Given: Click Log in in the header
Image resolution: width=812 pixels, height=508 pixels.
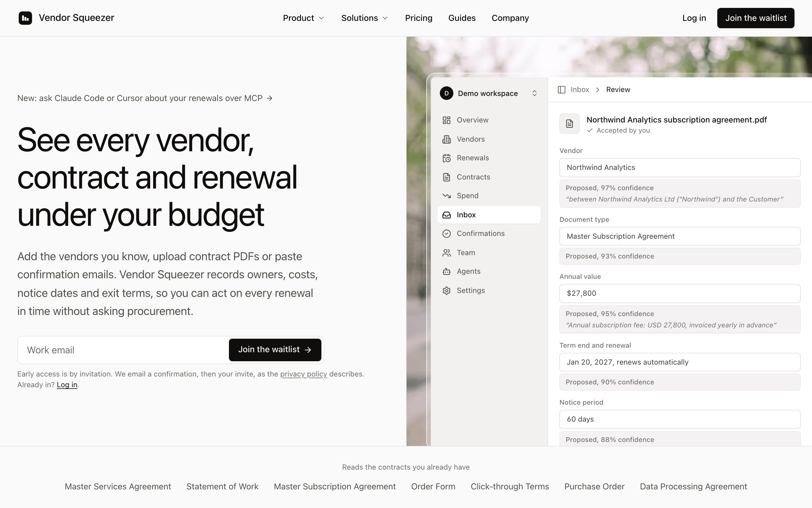Looking at the screenshot, I should (x=694, y=18).
